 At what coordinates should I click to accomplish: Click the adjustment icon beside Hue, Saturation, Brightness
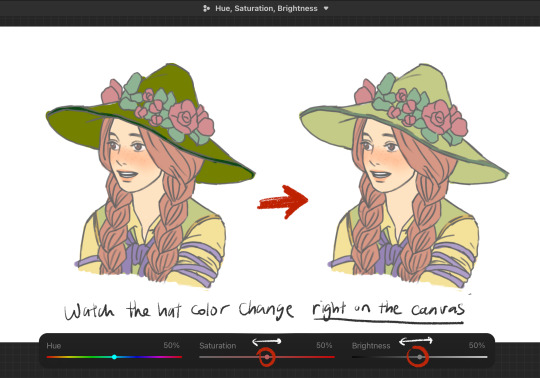[x=206, y=8]
